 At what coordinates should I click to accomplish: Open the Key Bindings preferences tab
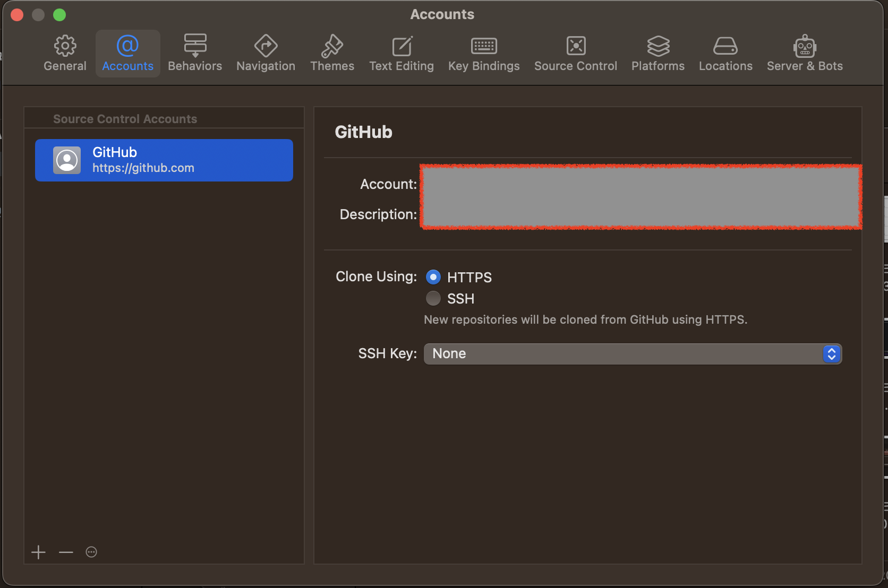coord(484,53)
